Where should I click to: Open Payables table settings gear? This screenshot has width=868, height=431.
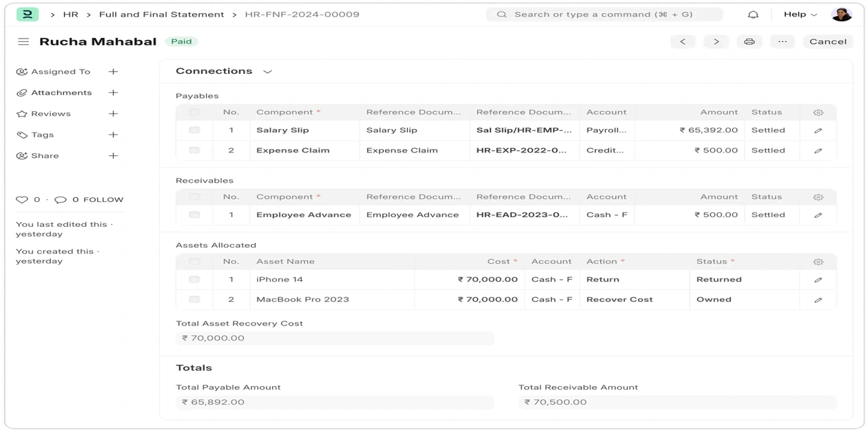(x=818, y=112)
